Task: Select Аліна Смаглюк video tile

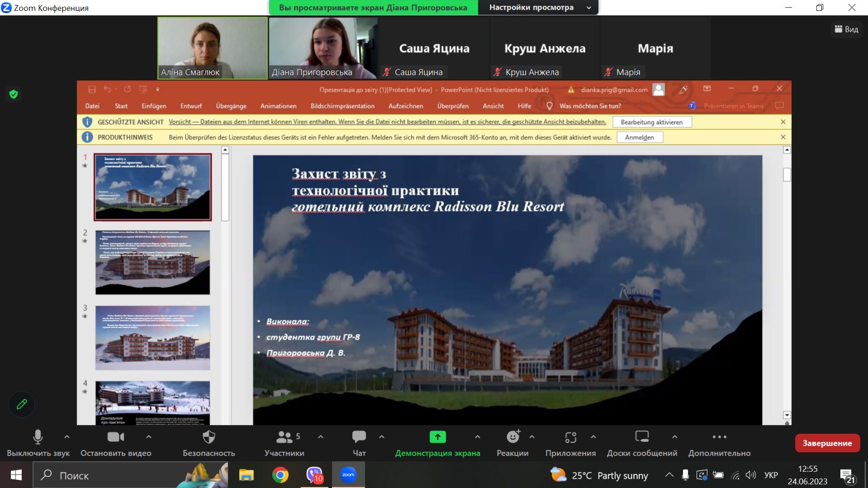Action: [x=213, y=48]
